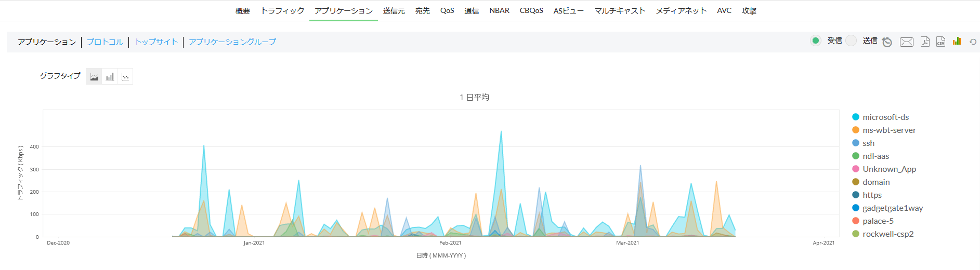980x270 pixels.
Task: Open the トラフィック tab
Action: [x=282, y=10]
